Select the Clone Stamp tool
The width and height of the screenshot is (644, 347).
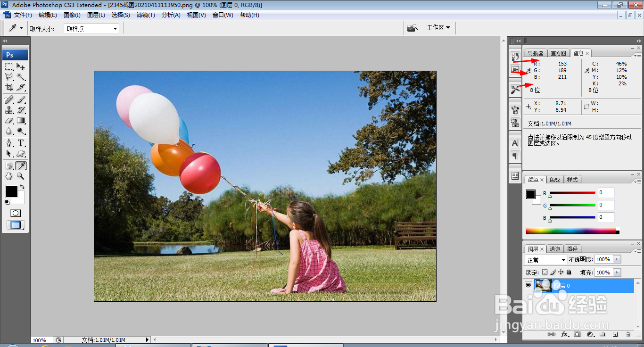9,110
